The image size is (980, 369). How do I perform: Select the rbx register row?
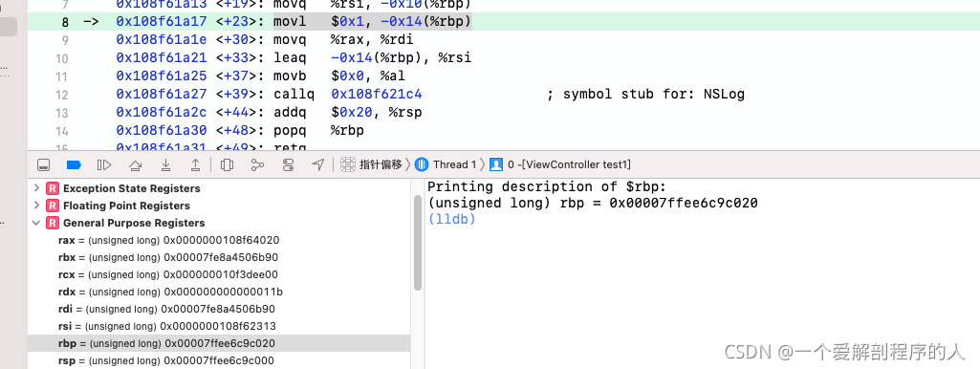(x=219, y=257)
